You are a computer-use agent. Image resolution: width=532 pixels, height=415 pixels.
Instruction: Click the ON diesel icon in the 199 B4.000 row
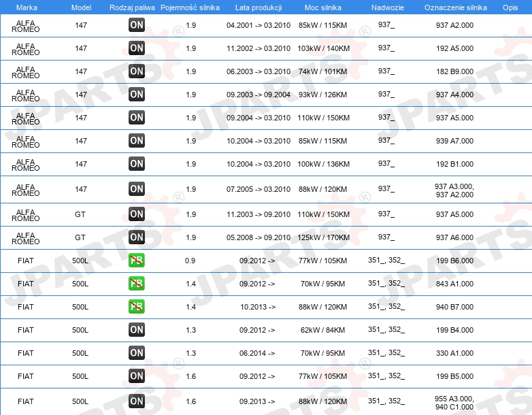click(137, 330)
